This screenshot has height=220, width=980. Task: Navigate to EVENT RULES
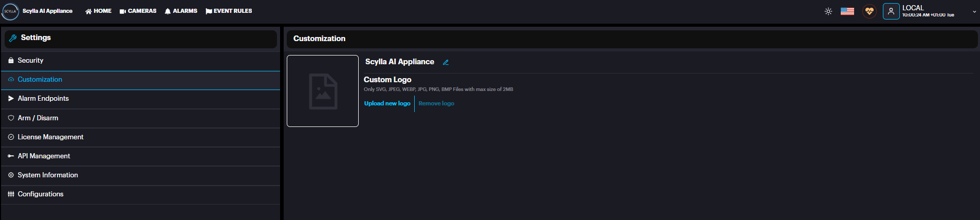tap(229, 11)
